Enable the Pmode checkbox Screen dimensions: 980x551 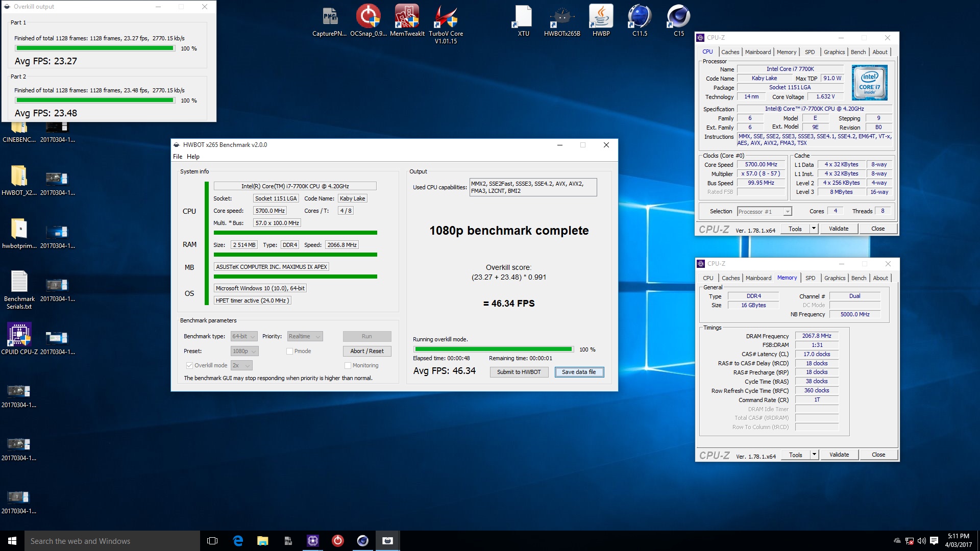[x=289, y=351]
